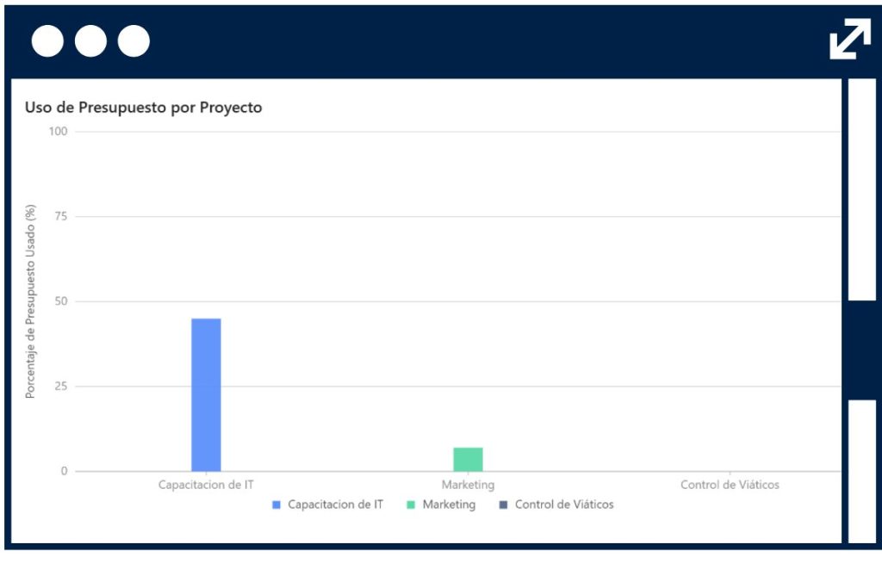The height and width of the screenshot is (588, 882).
Task: Click the green Marketing legend square
Action: (x=411, y=505)
